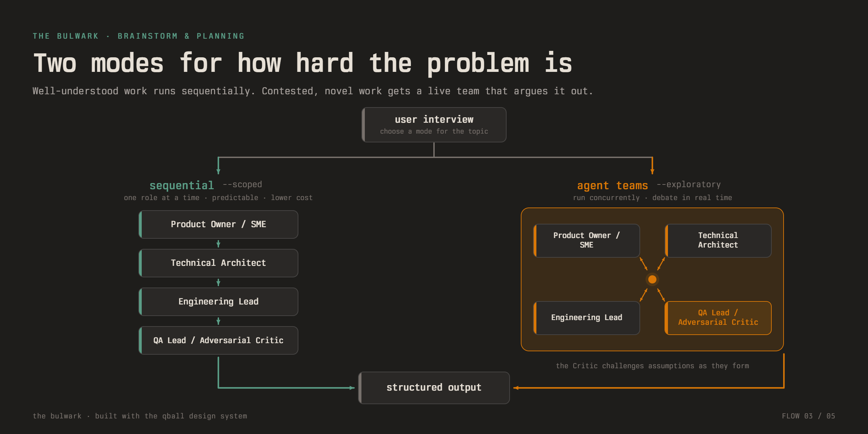Screen dimensions: 868x434
Task: Click 'run concurrently · debate in real time'
Action: click(652, 198)
